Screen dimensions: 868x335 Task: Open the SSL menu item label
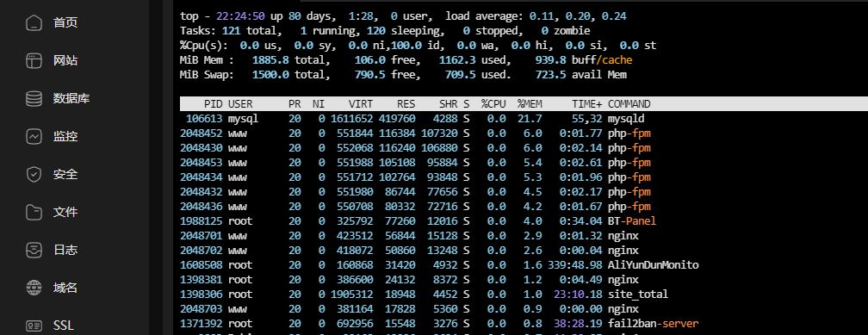coord(64,326)
